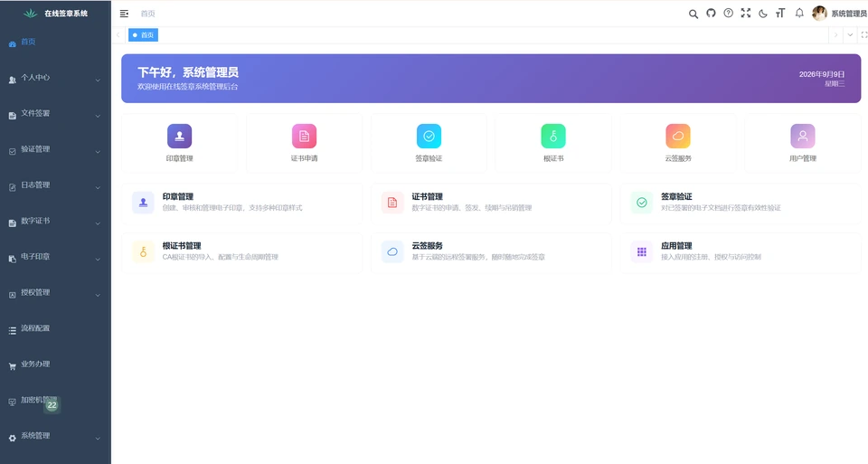Click the 系统管理 gear icon
The image size is (868, 464).
[x=12, y=438]
